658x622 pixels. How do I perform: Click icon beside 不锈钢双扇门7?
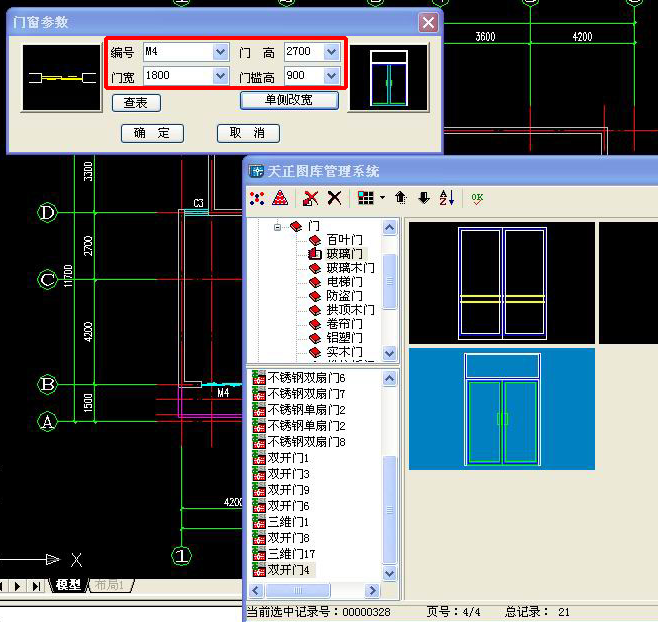coord(258,394)
